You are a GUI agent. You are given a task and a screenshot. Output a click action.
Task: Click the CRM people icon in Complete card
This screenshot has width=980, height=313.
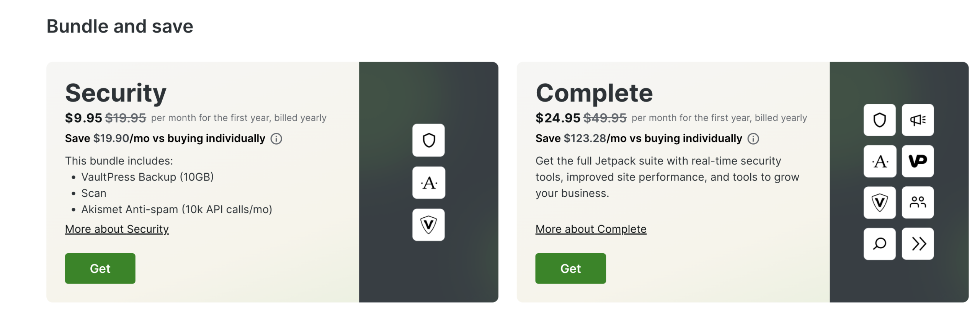[918, 202]
